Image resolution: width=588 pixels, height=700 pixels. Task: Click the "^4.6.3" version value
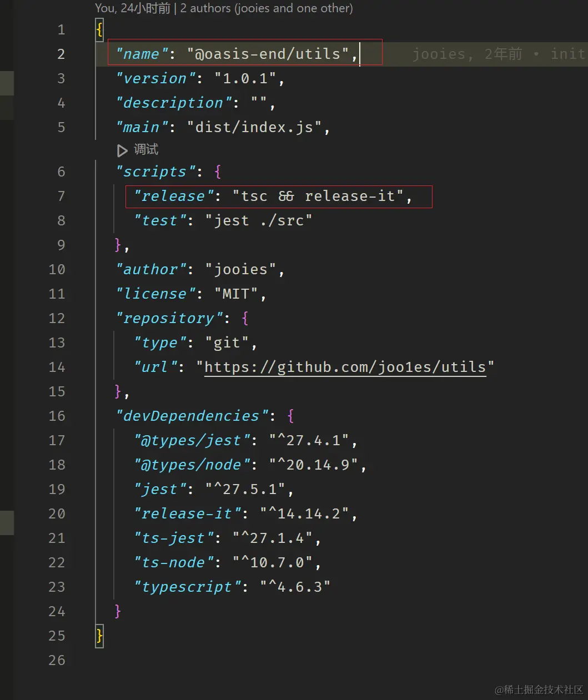click(x=295, y=587)
